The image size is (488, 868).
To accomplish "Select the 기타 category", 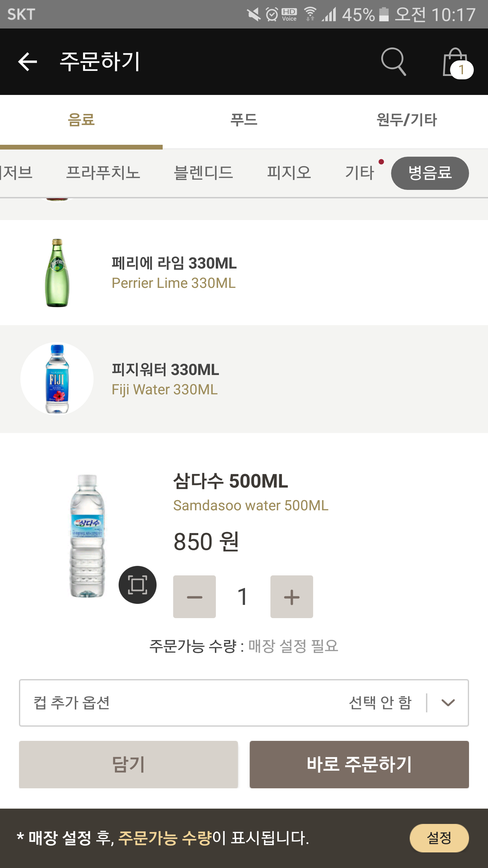I will pyautogui.click(x=360, y=173).
